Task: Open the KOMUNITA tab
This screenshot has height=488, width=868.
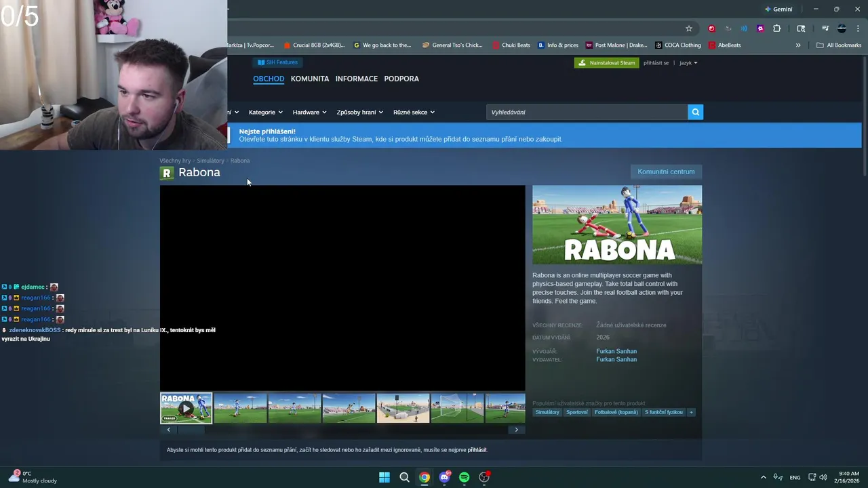Action: click(x=310, y=79)
